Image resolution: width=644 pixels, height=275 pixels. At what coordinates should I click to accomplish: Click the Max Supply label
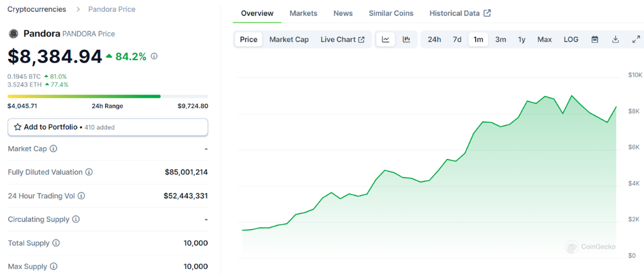[27, 267]
